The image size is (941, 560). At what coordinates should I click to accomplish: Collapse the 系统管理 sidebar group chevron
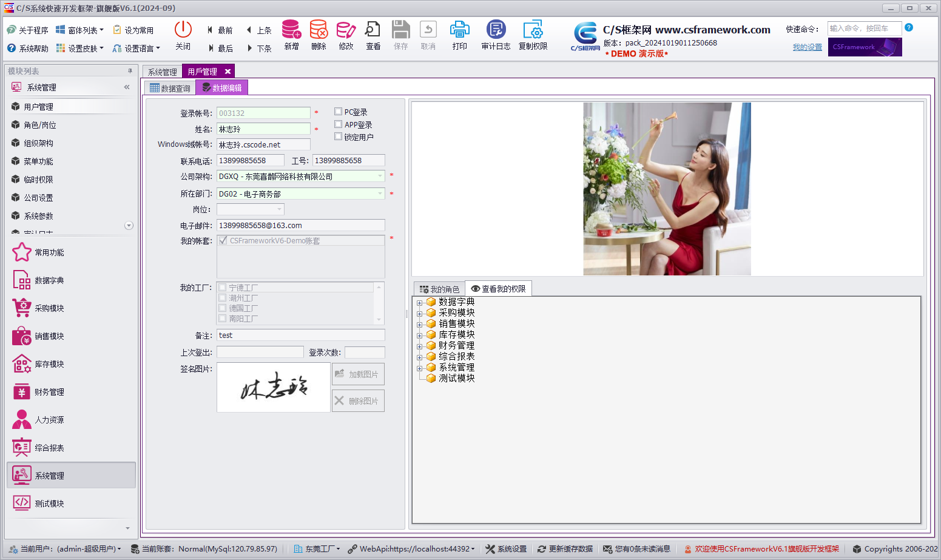[127, 87]
